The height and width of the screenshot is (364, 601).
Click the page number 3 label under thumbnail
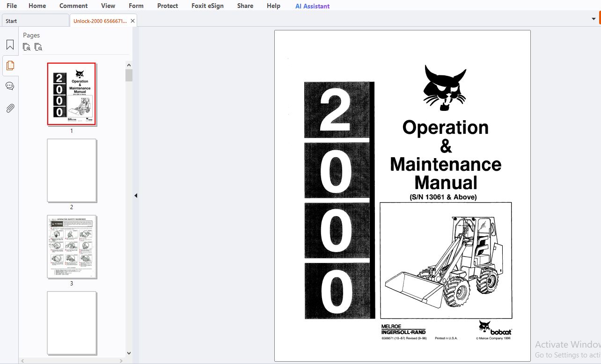tap(72, 284)
